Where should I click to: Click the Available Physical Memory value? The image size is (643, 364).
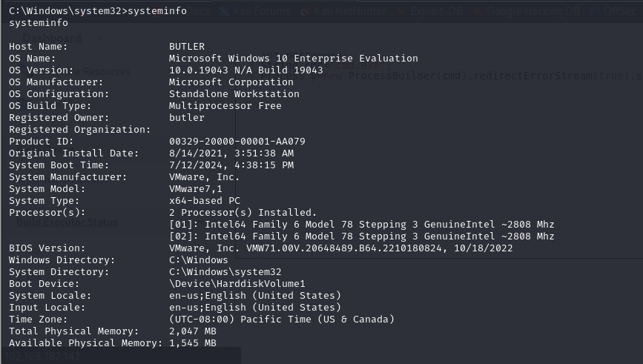click(x=193, y=343)
